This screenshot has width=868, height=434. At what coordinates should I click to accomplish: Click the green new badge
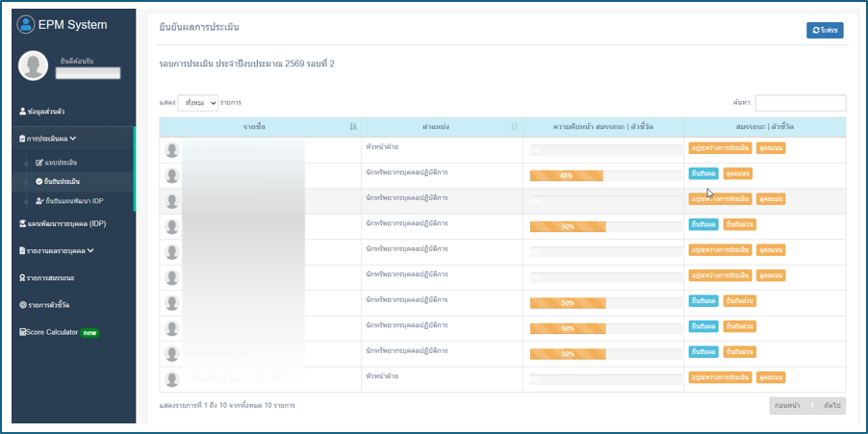[89, 333]
